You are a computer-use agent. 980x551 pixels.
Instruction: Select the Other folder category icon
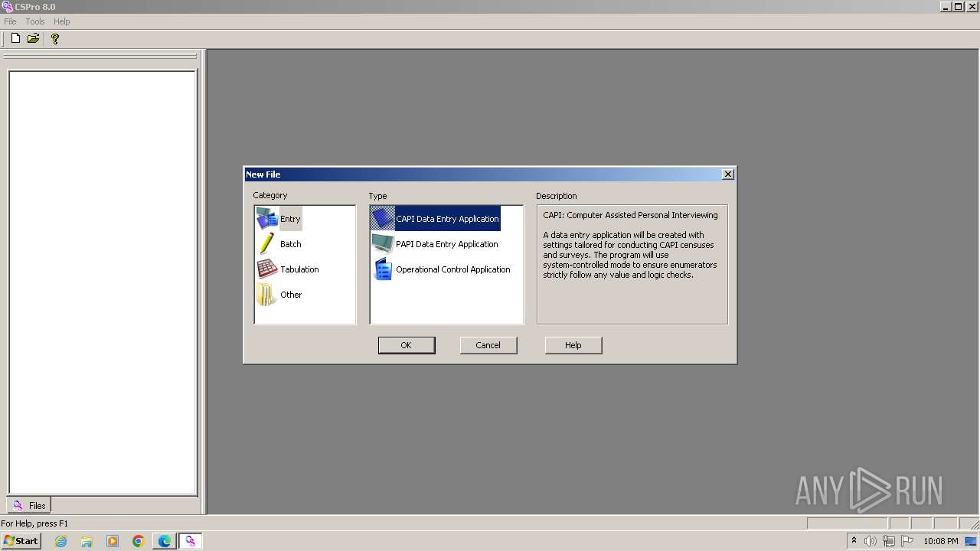pos(266,295)
